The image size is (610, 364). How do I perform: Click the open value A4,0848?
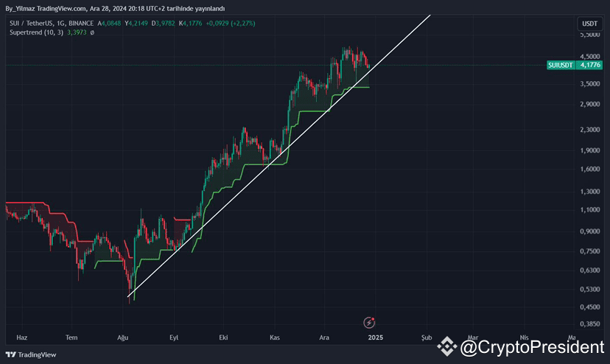click(x=109, y=24)
